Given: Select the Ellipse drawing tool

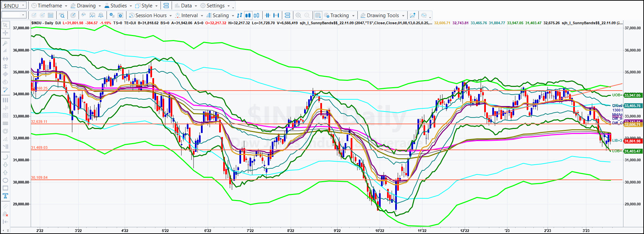Looking at the screenshot, I should click(5, 180).
